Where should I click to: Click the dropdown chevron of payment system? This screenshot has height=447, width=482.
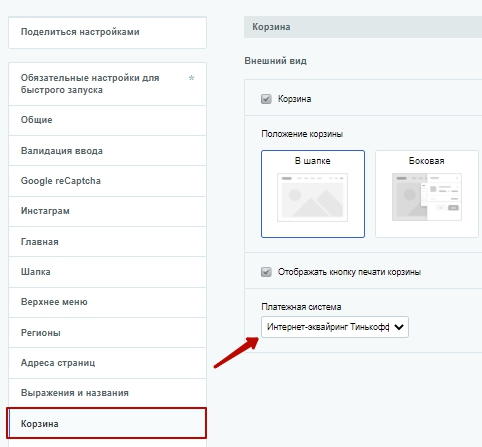click(x=399, y=327)
